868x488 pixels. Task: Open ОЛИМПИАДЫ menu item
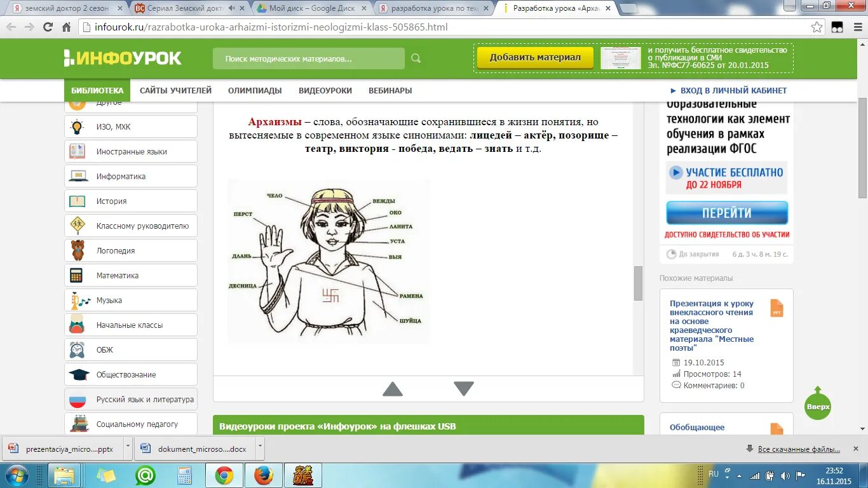pyautogui.click(x=255, y=90)
